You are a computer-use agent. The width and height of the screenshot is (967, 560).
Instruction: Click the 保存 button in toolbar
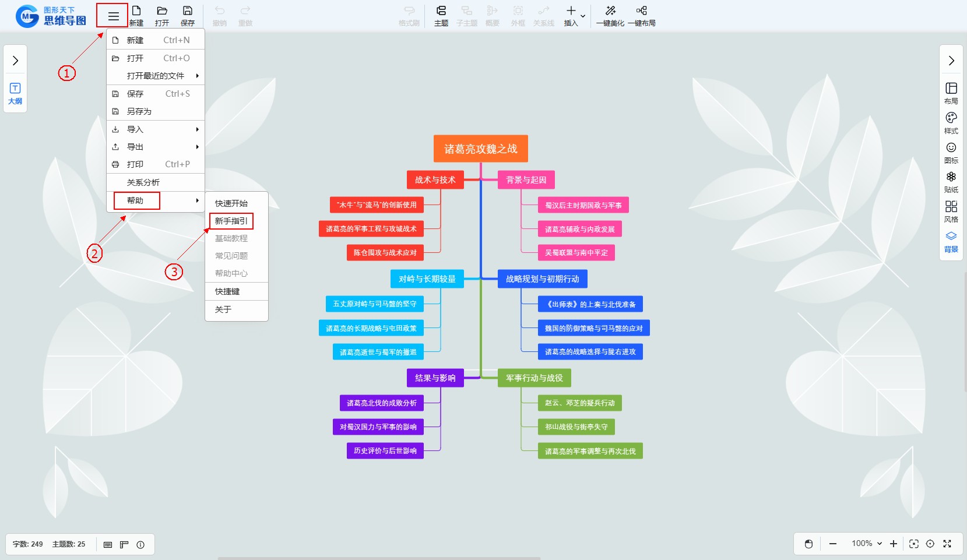pyautogui.click(x=187, y=16)
